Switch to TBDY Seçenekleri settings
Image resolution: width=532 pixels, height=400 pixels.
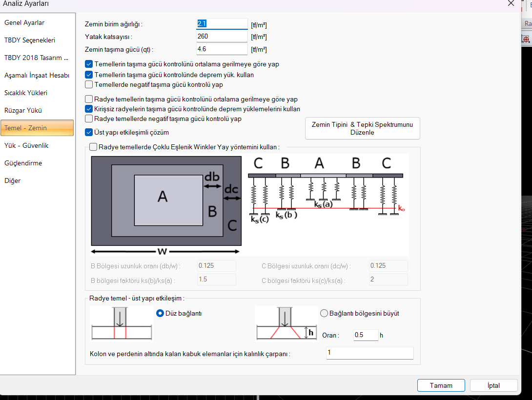[30, 40]
